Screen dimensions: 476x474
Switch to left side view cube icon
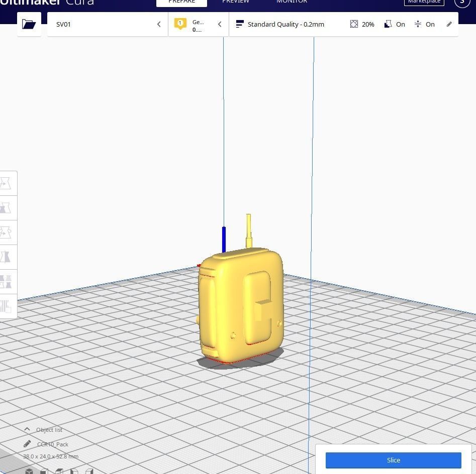tap(74, 471)
